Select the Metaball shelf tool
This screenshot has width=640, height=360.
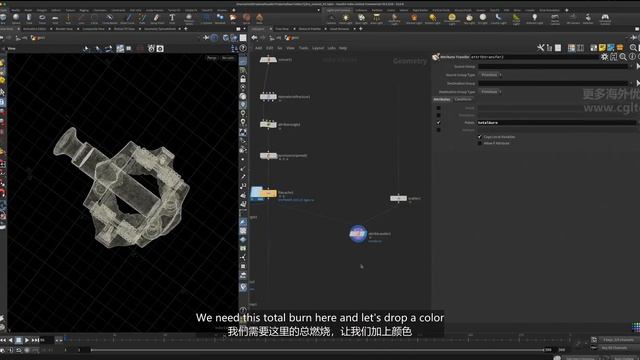220,18
